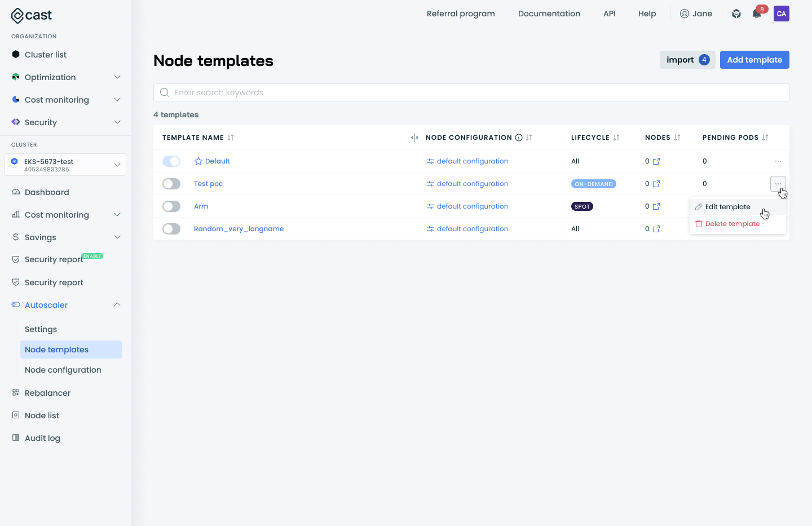Sort by Node Configuration column

coord(529,138)
